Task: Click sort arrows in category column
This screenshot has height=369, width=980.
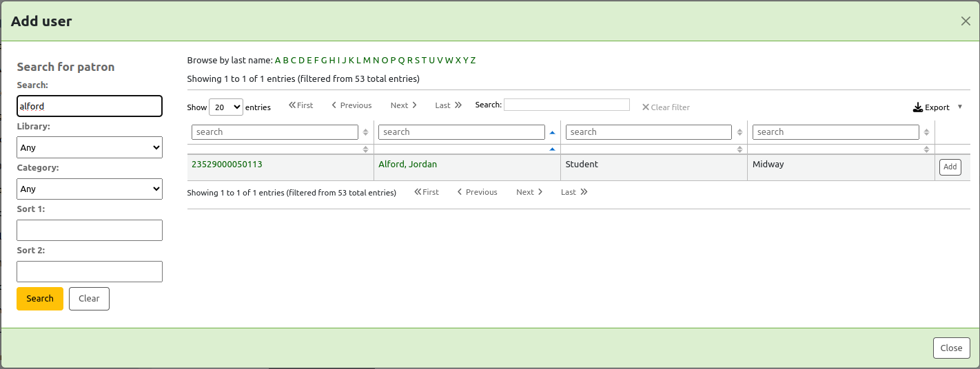Action: coord(739,149)
